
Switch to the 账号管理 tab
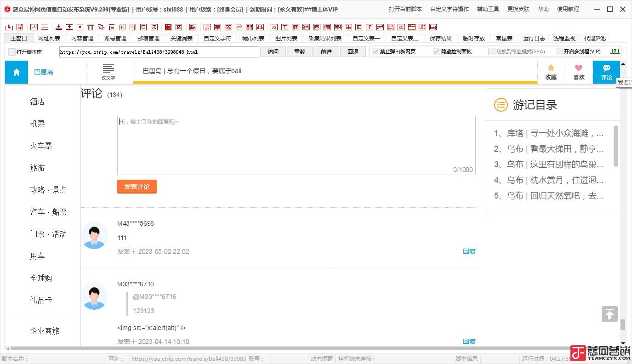click(115, 39)
